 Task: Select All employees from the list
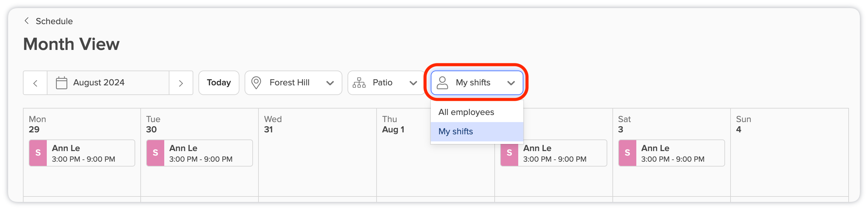(x=477, y=112)
